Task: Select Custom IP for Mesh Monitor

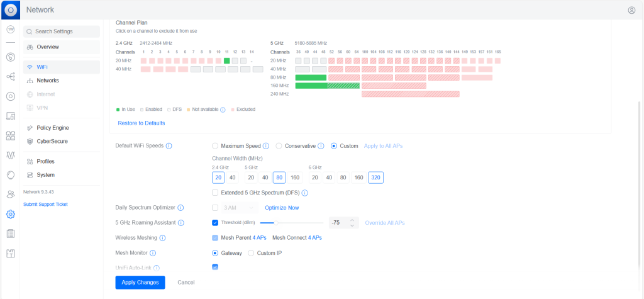Action: 252,253
